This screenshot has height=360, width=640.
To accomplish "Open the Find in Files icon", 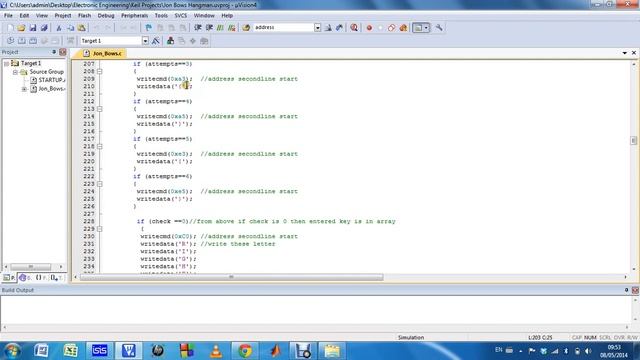I will tap(246, 28).
